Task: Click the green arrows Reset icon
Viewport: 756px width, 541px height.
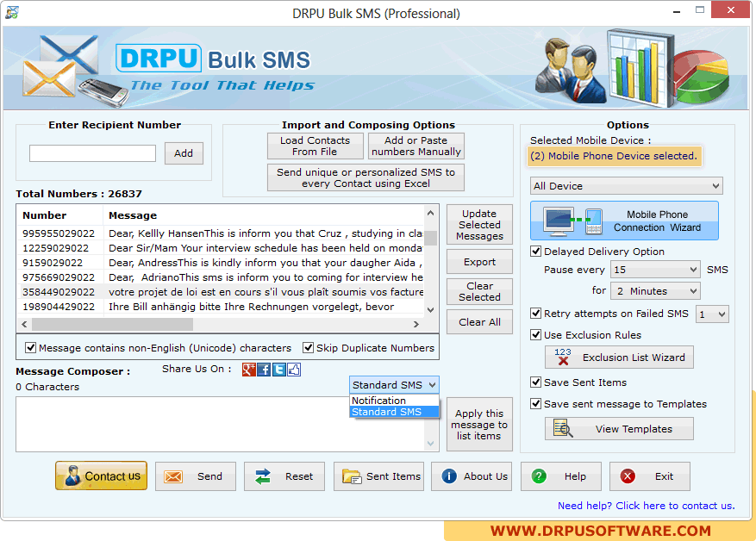Action: click(x=263, y=476)
